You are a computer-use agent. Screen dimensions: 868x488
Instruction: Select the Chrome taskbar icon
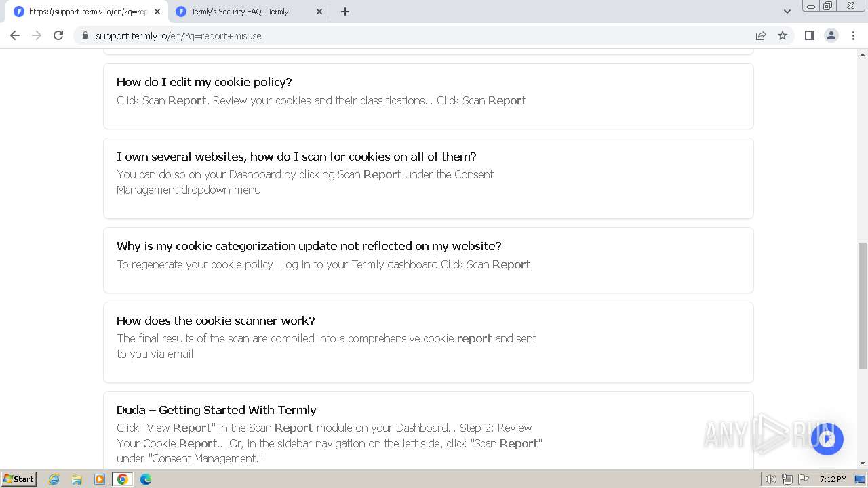point(122,479)
